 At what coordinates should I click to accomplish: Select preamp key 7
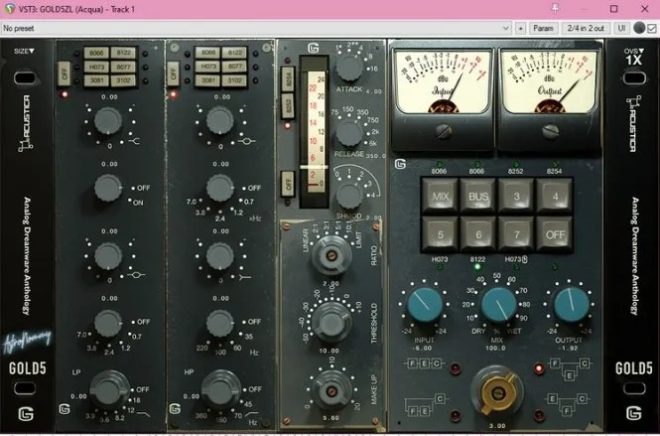[516, 234]
